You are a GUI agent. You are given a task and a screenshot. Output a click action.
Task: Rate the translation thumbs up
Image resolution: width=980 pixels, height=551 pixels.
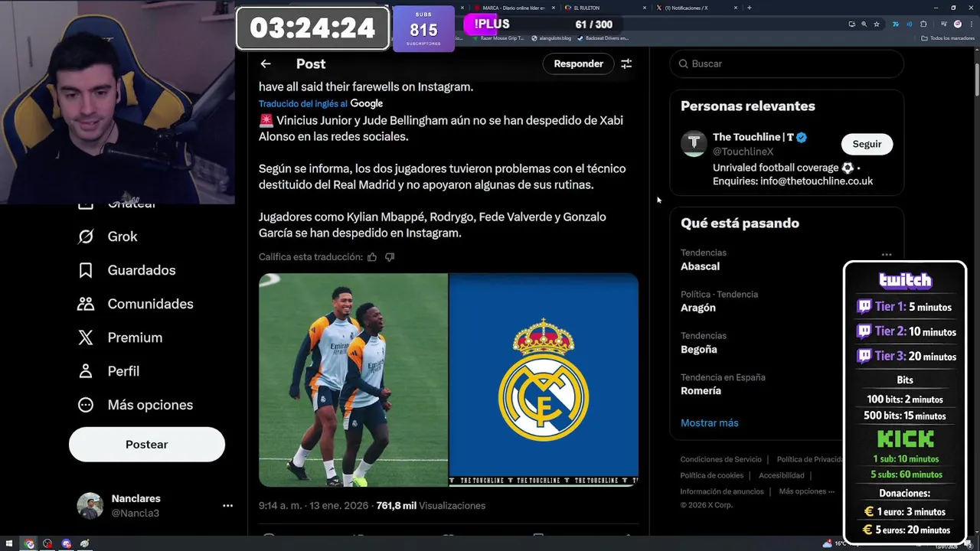point(372,257)
